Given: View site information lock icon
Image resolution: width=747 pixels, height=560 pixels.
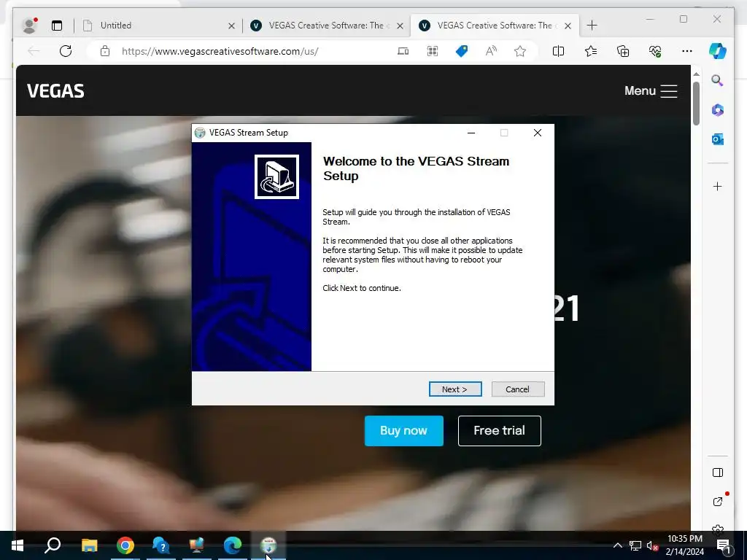Looking at the screenshot, I should [105, 51].
